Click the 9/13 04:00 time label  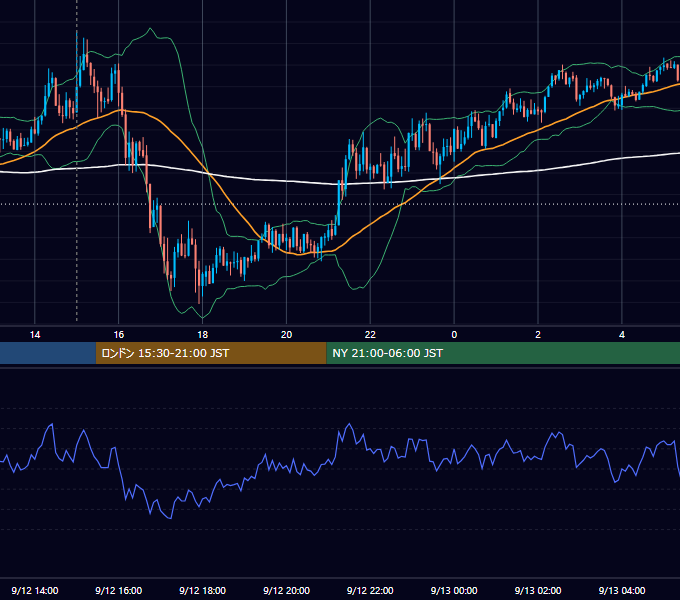[622, 590]
